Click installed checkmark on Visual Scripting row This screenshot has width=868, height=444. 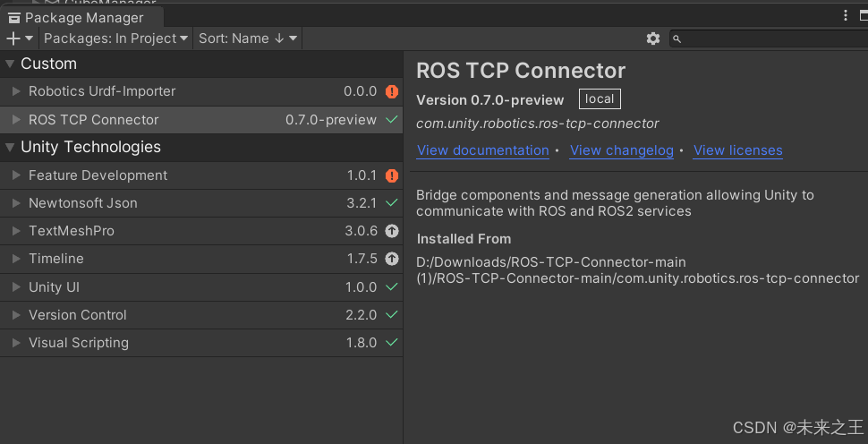(x=392, y=343)
